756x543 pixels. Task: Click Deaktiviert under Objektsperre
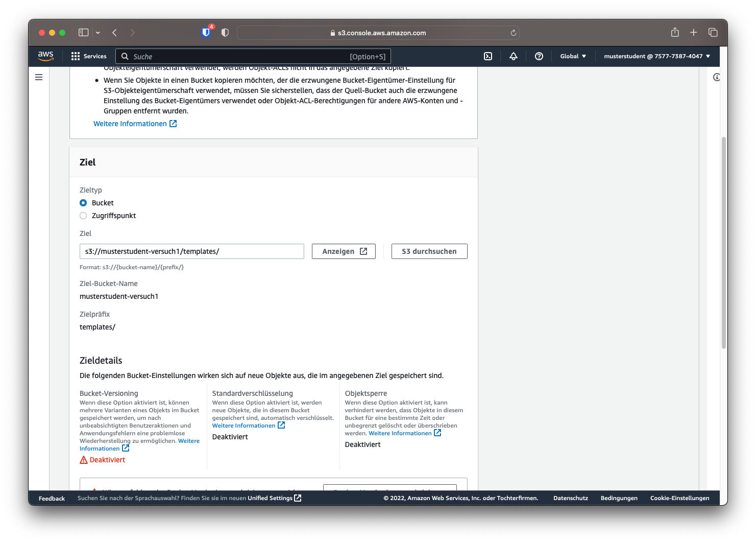point(363,444)
